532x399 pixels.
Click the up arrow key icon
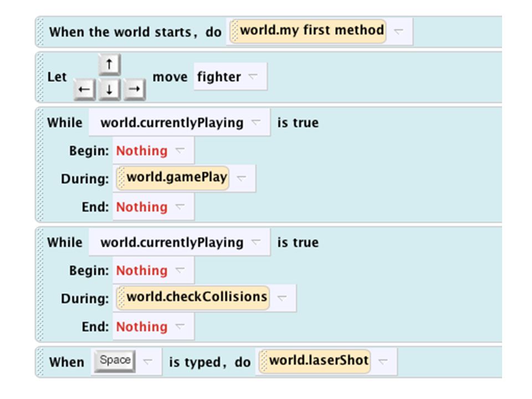109,64
